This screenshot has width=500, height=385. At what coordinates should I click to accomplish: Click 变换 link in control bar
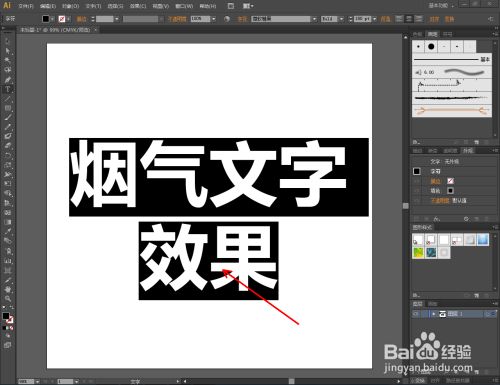(x=450, y=19)
